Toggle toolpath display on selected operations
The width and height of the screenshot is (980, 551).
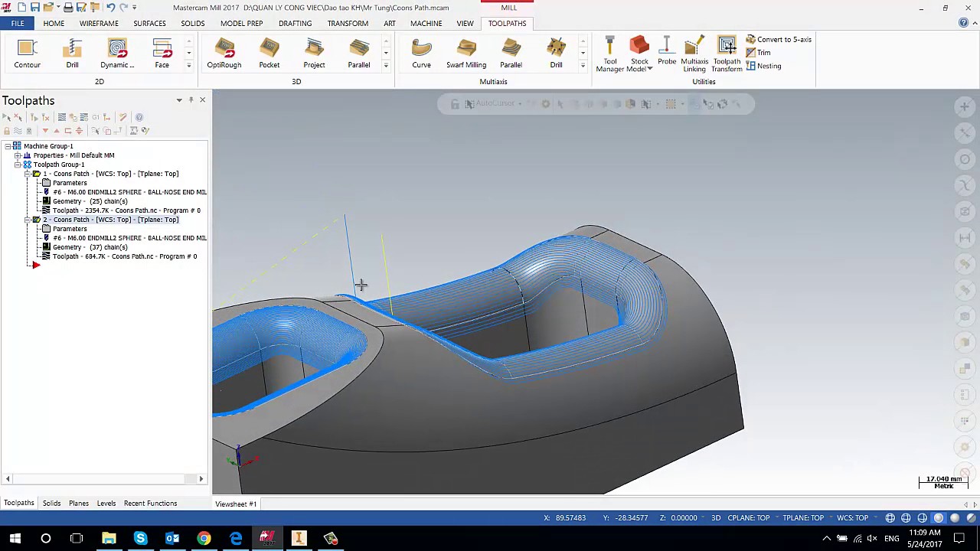tap(18, 131)
